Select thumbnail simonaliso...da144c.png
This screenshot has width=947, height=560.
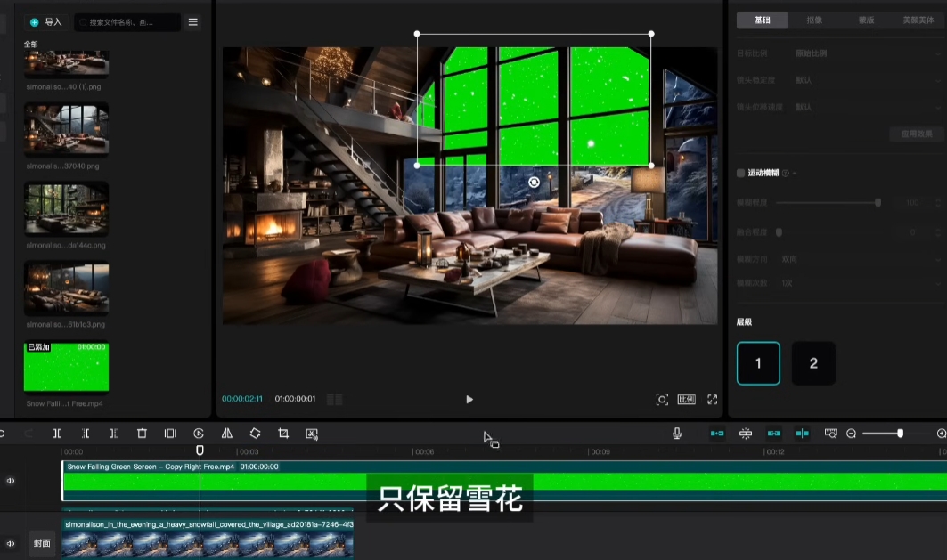click(x=67, y=209)
